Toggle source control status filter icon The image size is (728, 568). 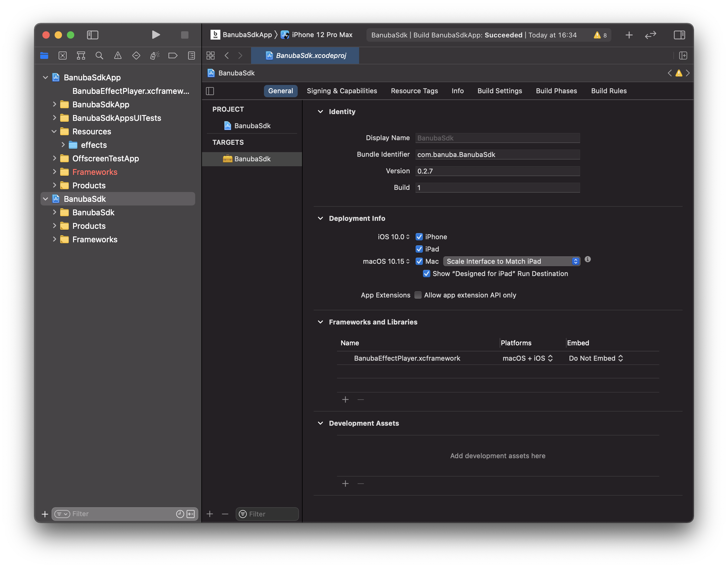191,514
